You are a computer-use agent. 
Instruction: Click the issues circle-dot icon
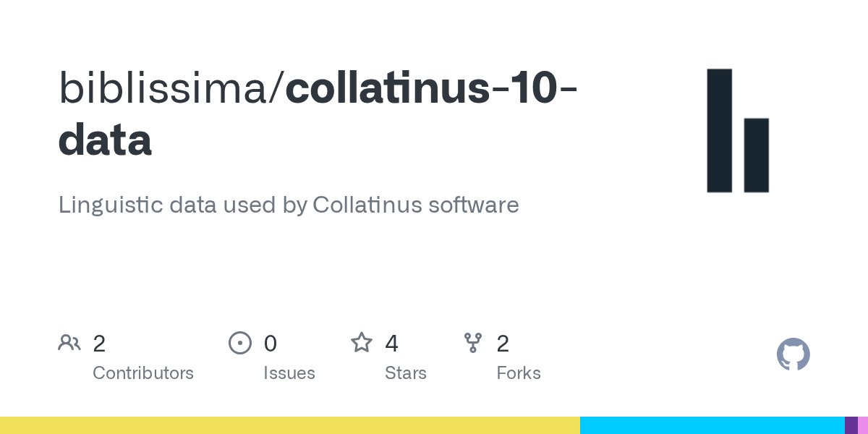pyautogui.click(x=239, y=343)
